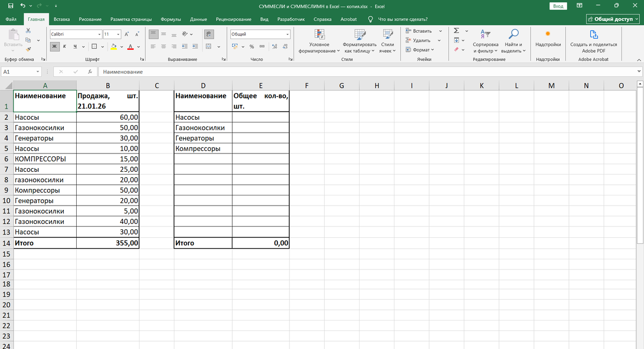Apply the cell borders icon
The image size is (644, 349).
click(x=94, y=46)
